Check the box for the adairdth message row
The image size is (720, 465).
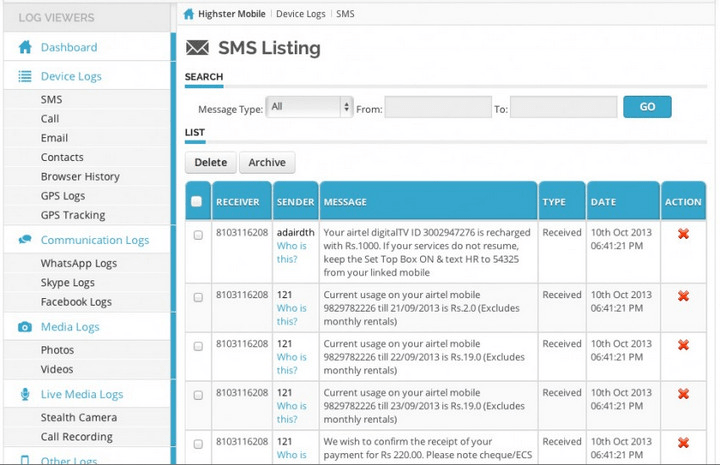click(x=198, y=235)
